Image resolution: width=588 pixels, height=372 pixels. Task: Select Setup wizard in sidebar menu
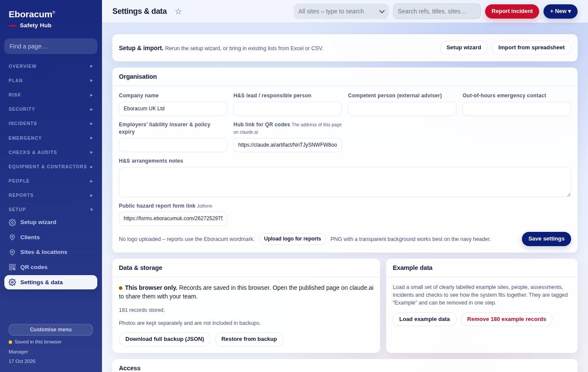tap(51, 222)
